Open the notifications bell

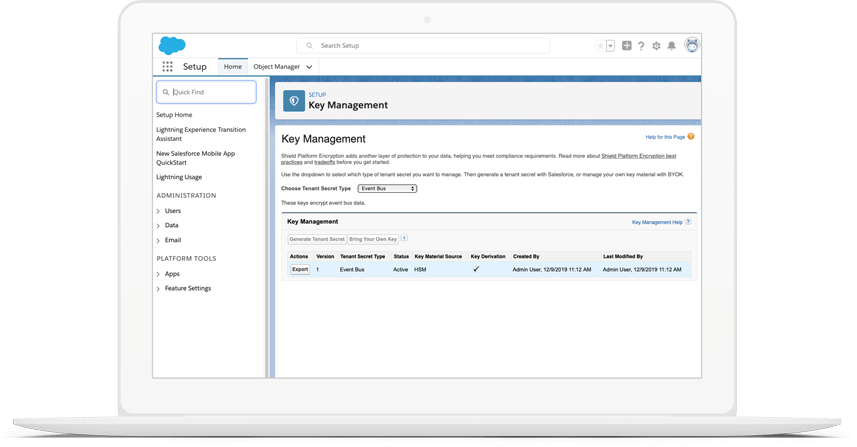(x=672, y=46)
